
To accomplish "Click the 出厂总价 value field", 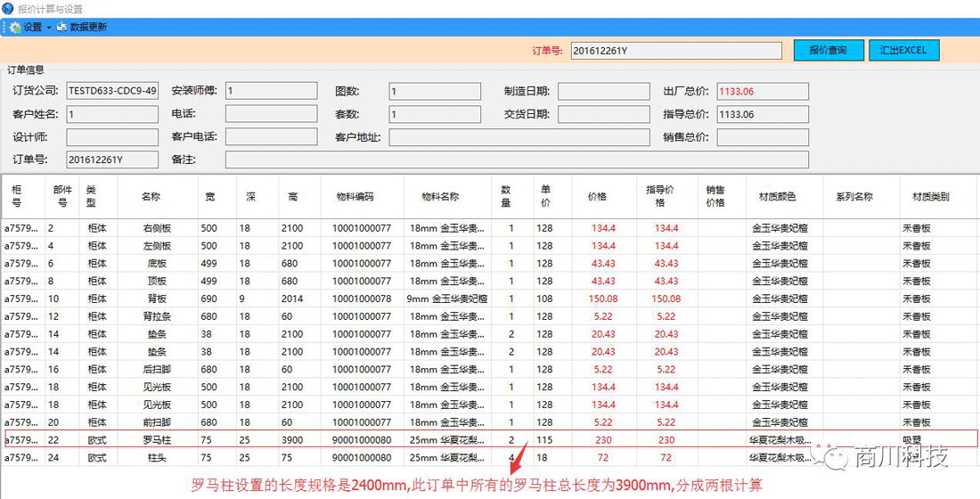I will [763, 91].
